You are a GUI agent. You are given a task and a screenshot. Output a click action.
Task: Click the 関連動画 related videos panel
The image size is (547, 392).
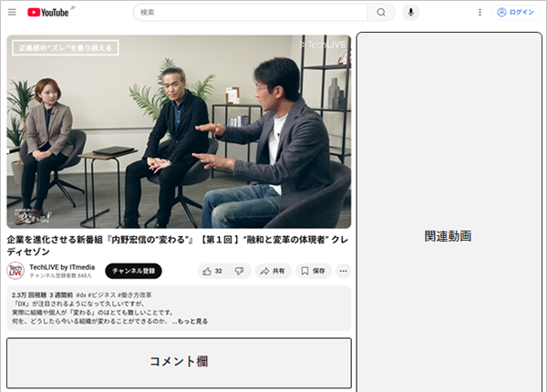449,236
